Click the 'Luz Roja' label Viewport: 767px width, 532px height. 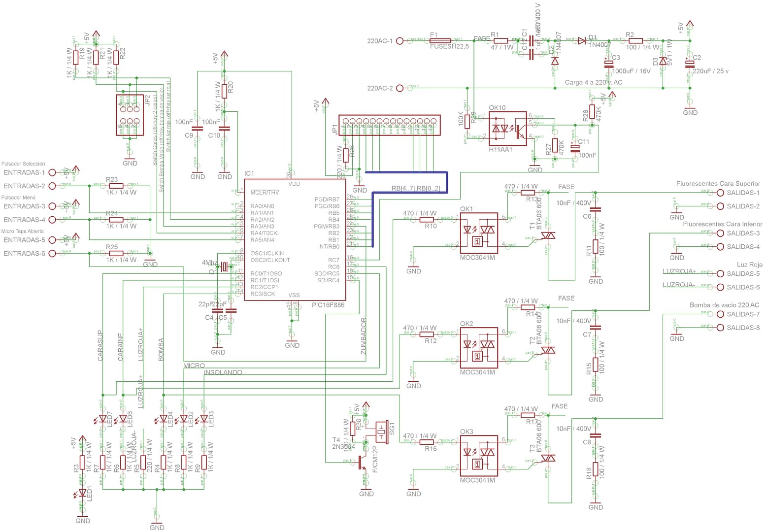pyautogui.click(x=749, y=265)
